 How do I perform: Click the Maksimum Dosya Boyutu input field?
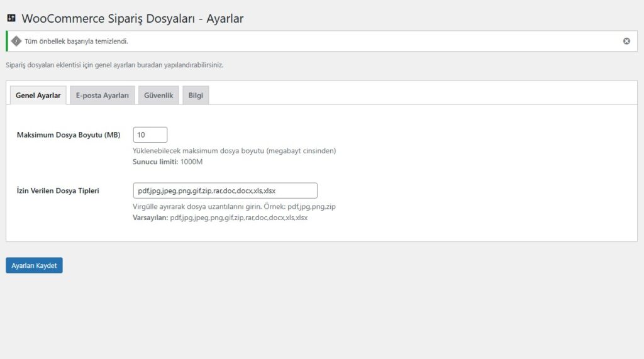(150, 135)
